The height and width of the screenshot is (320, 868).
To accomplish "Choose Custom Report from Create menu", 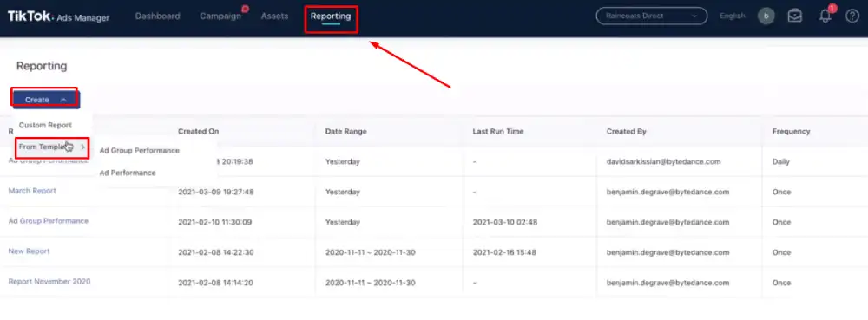I will [45, 126].
